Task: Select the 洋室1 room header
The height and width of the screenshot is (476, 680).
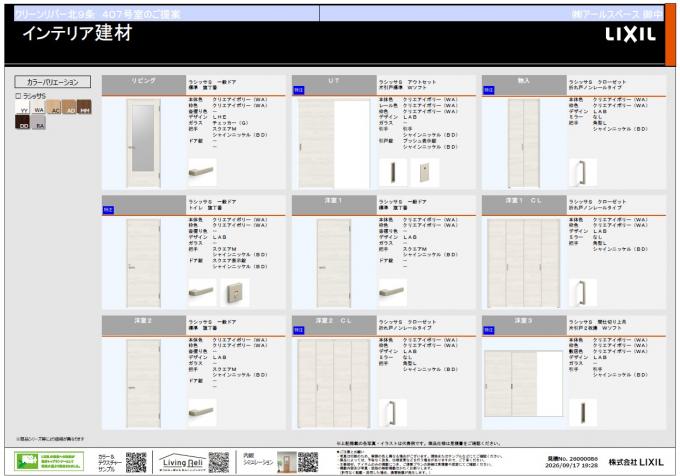Action: tap(334, 205)
